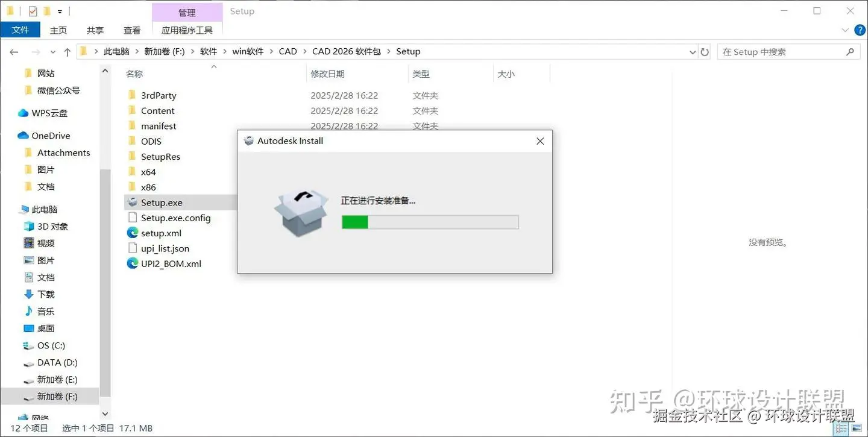Select DATA (D:) in navigation pane
The width and height of the screenshot is (868, 437).
57,363
